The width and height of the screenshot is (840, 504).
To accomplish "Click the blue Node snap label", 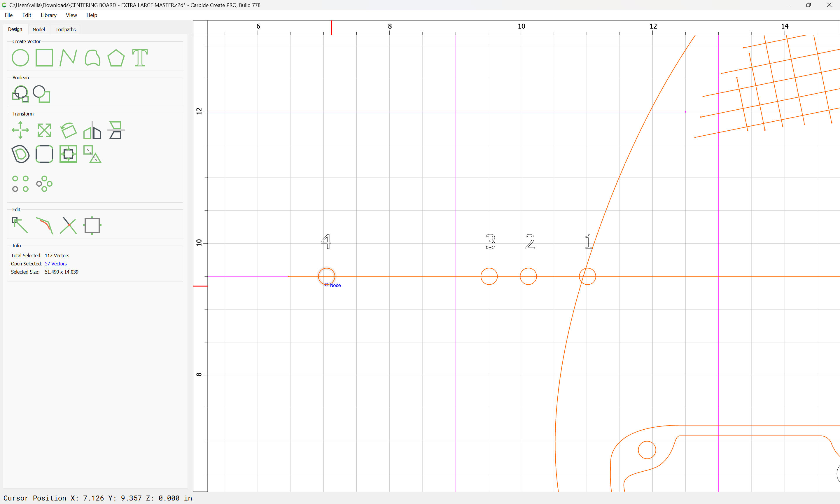I will [335, 285].
